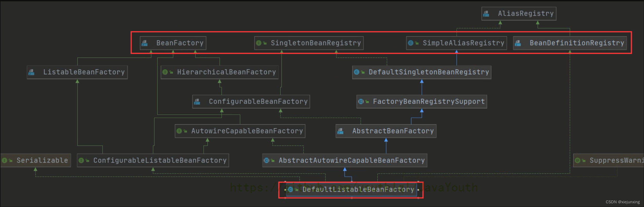Select the BeanDefinitionRegistry node
The image size is (644, 207).
(x=570, y=43)
